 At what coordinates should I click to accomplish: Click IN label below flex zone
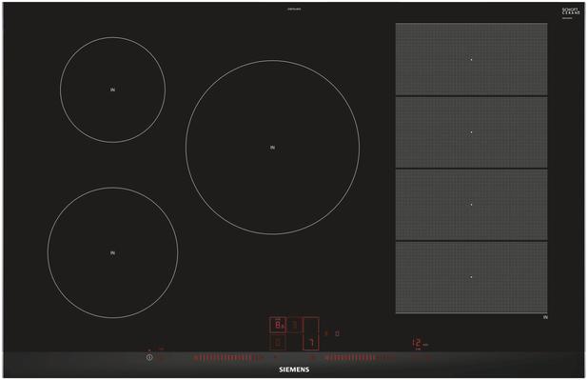pos(545,317)
